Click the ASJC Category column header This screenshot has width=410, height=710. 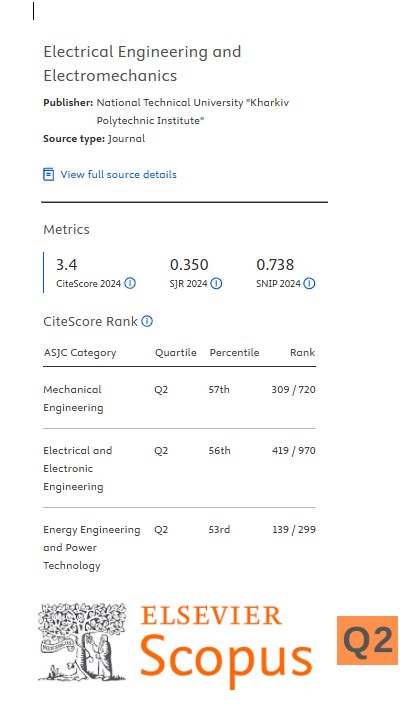[x=80, y=353]
